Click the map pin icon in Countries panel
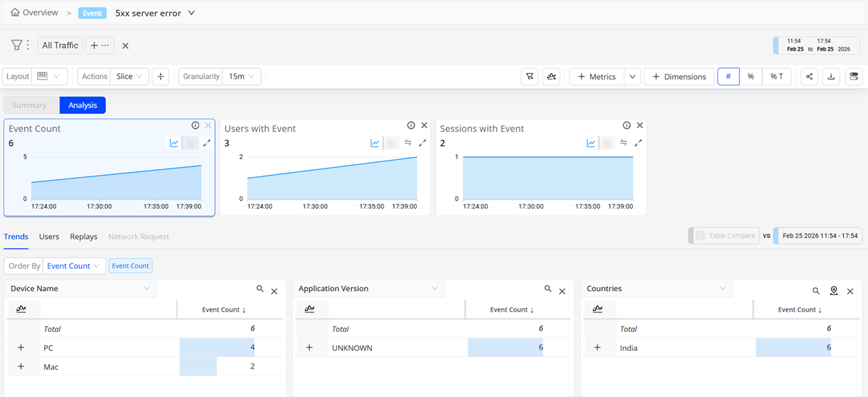Viewport: 868px width, 397px height. click(833, 291)
